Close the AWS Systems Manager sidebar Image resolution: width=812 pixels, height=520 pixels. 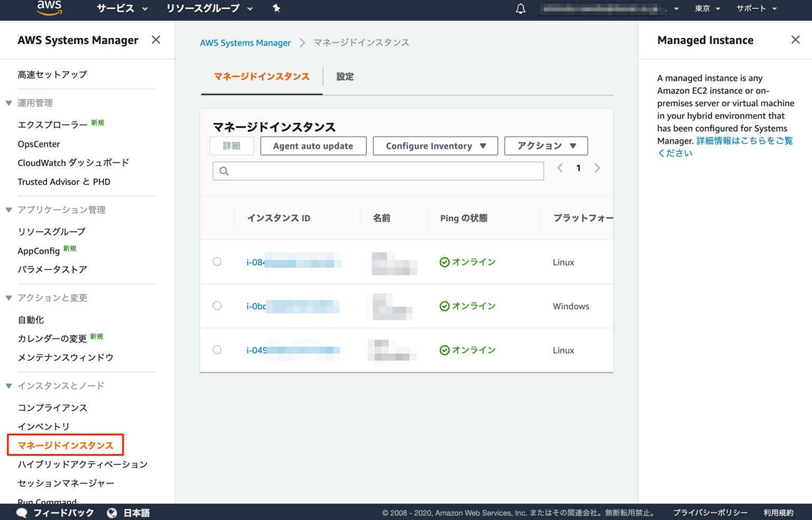(x=156, y=40)
